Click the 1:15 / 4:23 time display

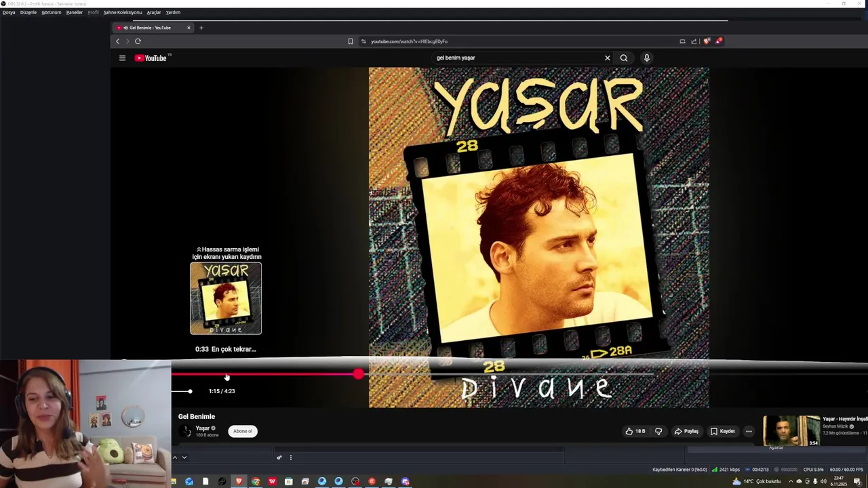[x=222, y=391]
